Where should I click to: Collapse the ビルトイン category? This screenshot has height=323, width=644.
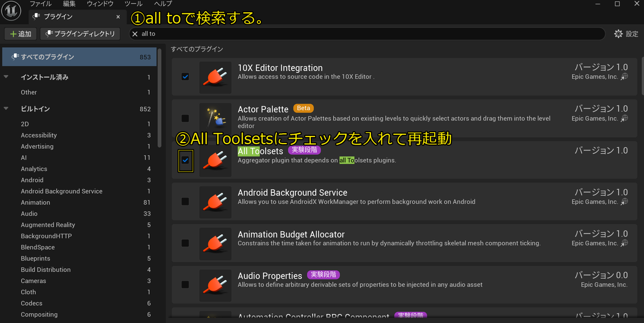[x=6, y=109]
